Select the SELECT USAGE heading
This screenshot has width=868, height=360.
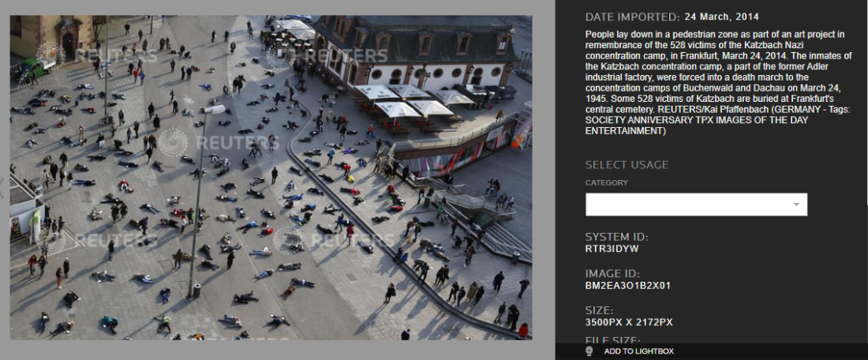coord(627,165)
